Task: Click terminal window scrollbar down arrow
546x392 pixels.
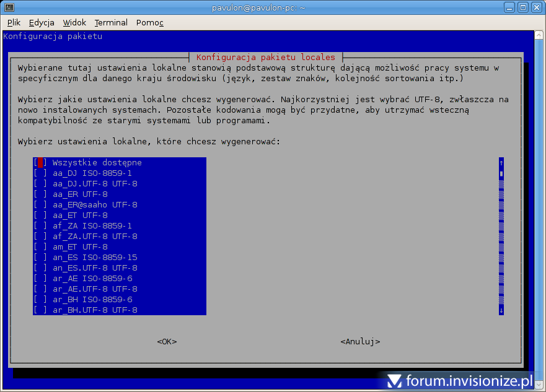Action: coord(539,385)
